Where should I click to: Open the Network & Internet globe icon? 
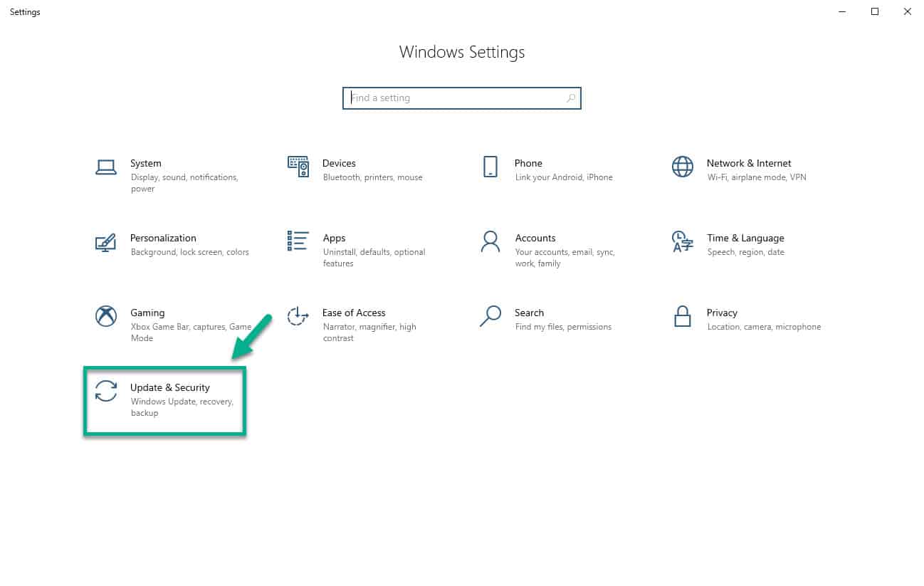683,167
